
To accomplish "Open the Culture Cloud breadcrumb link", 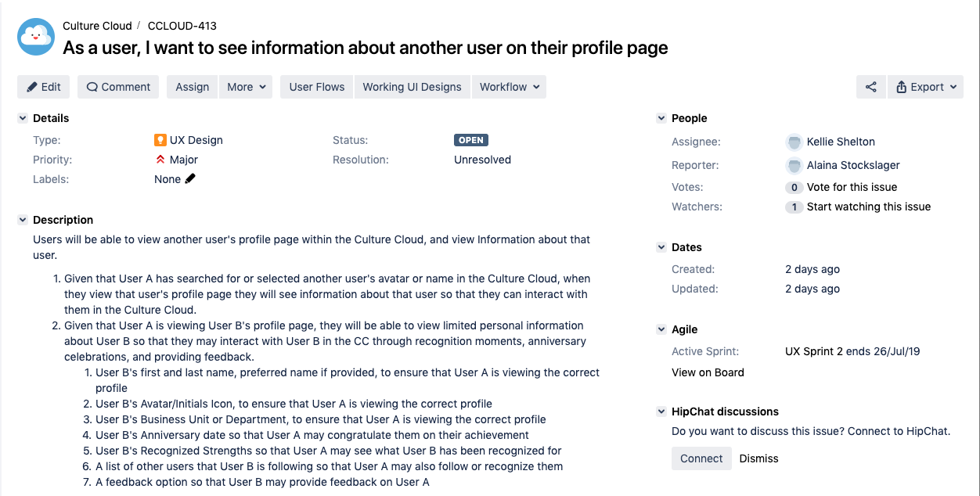I will (97, 26).
